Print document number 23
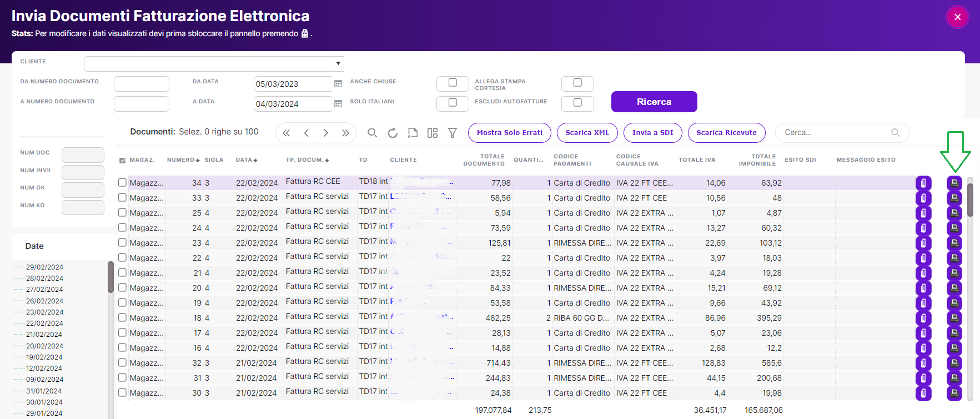The width and height of the screenshot is (980, 419). point(954,243)
